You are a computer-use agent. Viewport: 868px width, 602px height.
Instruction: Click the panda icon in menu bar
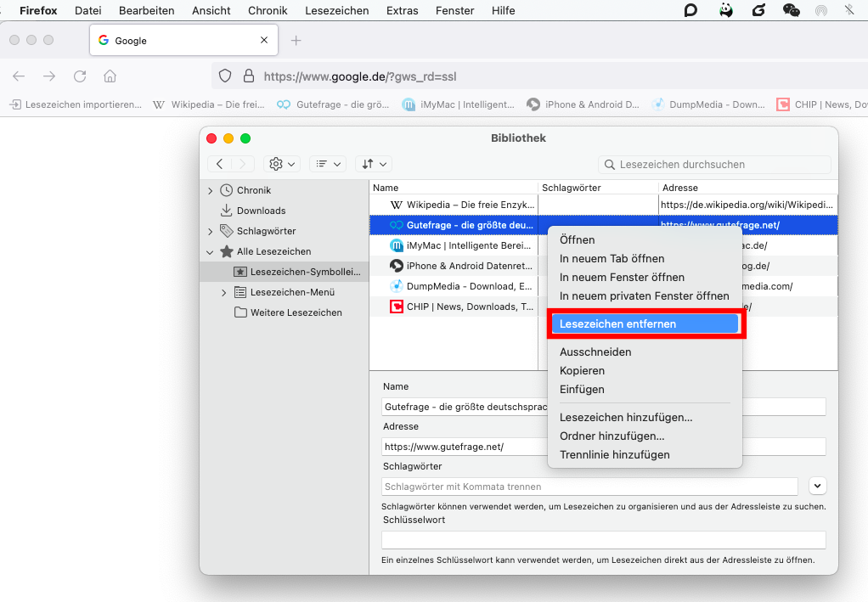[726, 10]
